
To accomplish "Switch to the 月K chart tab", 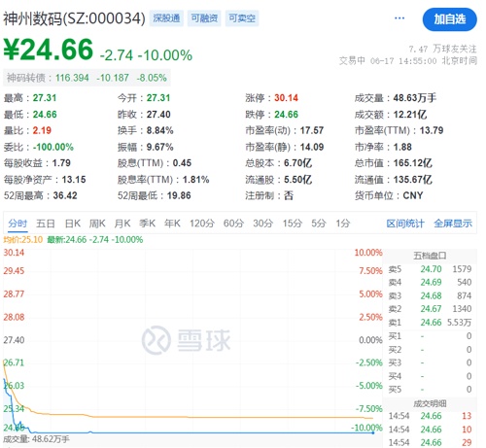I will click(x=122, y=224).
